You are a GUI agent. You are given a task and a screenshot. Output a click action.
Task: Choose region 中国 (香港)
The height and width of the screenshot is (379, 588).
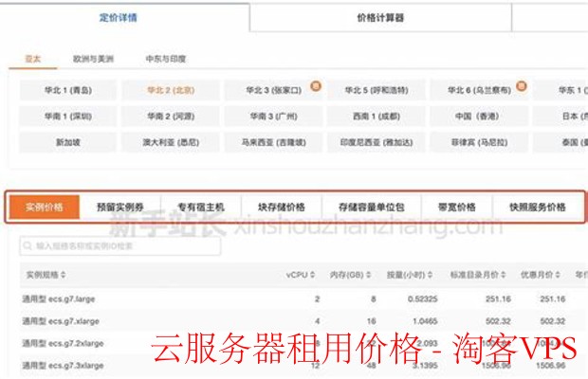point(477,117)
